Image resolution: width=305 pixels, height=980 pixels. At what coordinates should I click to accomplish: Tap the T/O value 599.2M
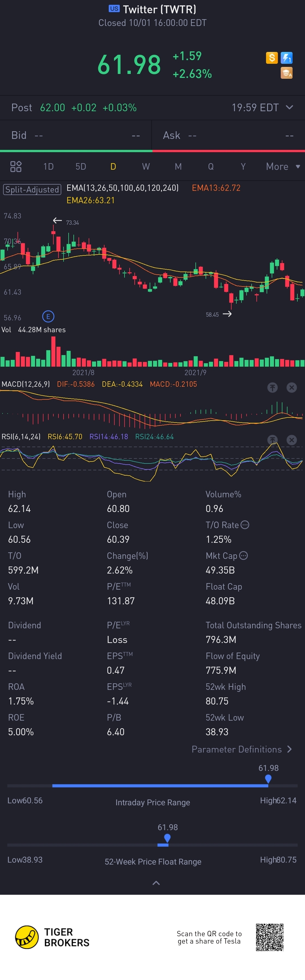tap(23, 570)
